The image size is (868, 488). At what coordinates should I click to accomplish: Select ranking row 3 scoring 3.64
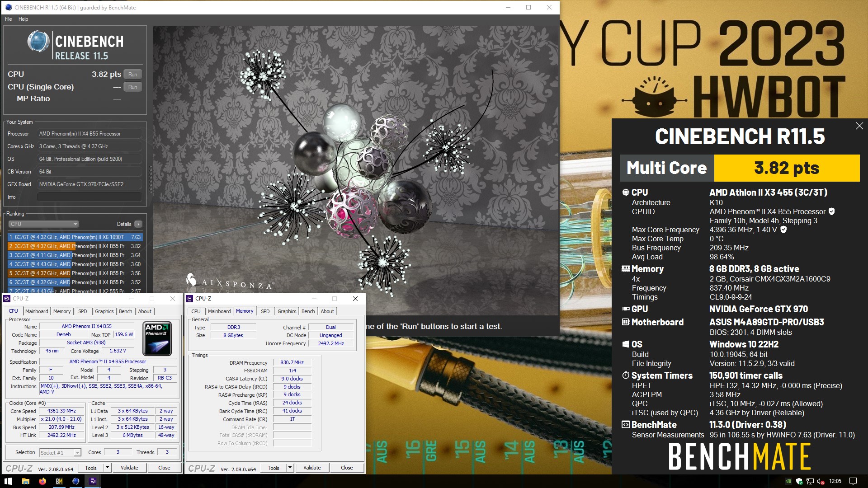pyautogui.click(x=75, y=255)
